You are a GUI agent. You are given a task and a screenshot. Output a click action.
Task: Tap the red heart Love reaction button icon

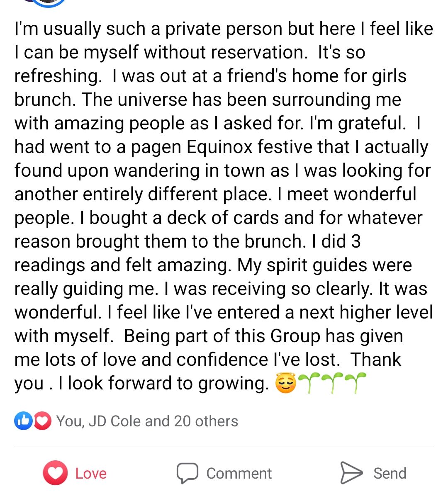55,473
